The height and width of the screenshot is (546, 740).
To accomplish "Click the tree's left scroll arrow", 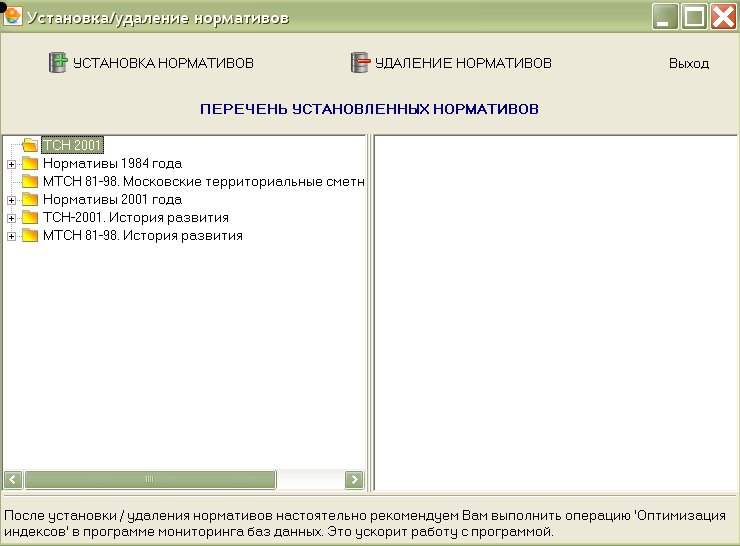I will (13, 480).
